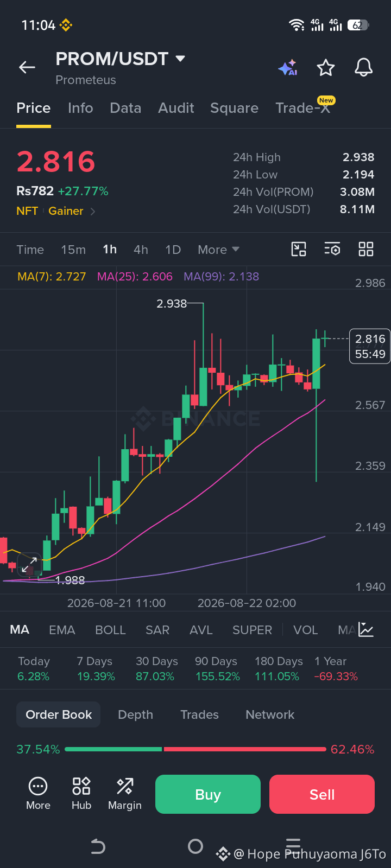The height and width of the screenshot is (868, 391).
Task: Tap the buy/sell ratio bar
Action: [x=195, y=749]
